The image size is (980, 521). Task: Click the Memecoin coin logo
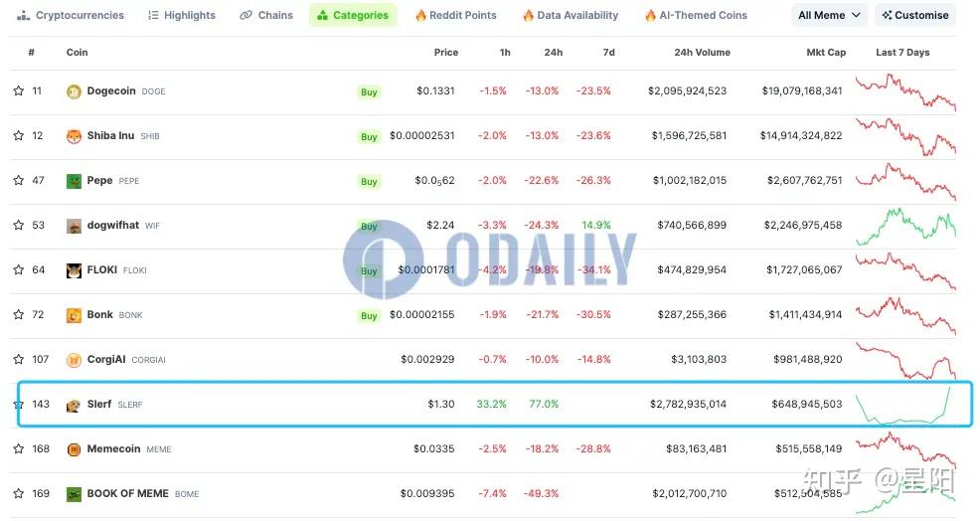coord(74,449)
